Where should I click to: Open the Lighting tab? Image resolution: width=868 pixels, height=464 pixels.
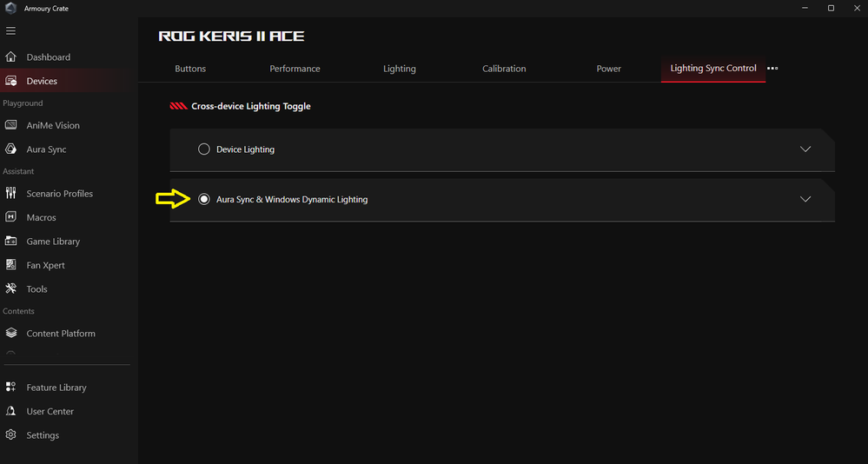tap(399, 69)
